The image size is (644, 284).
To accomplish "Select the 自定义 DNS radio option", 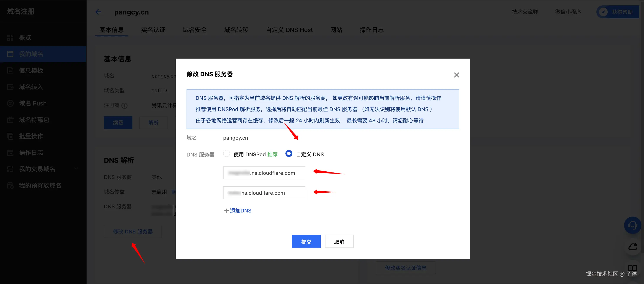I will [288, 154].
